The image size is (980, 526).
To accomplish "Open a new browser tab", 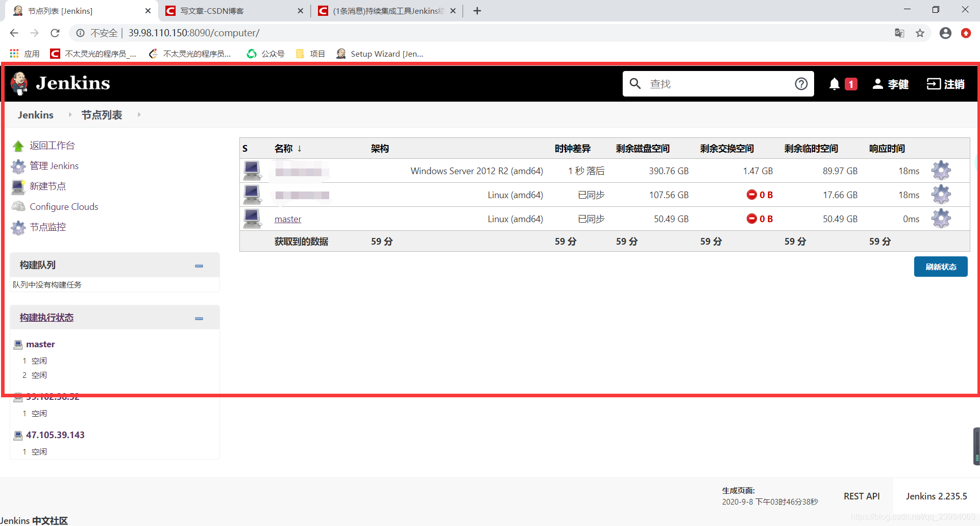I will point(477,11).
